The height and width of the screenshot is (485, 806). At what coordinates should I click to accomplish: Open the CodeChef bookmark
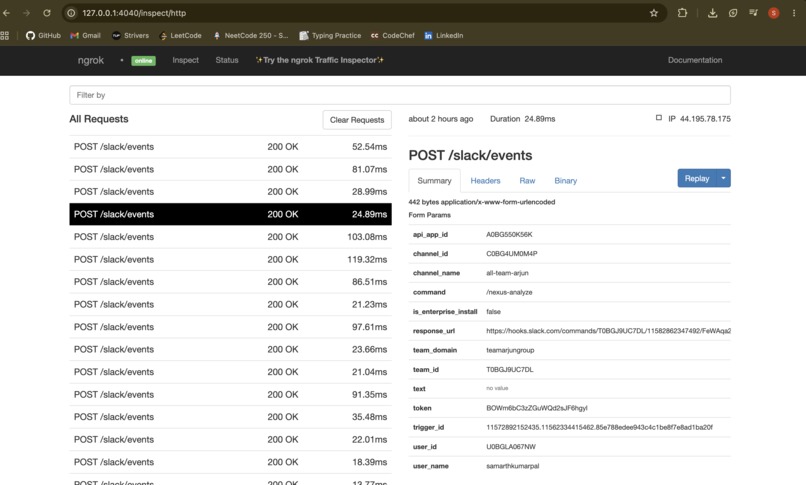[x=393, y=35]
